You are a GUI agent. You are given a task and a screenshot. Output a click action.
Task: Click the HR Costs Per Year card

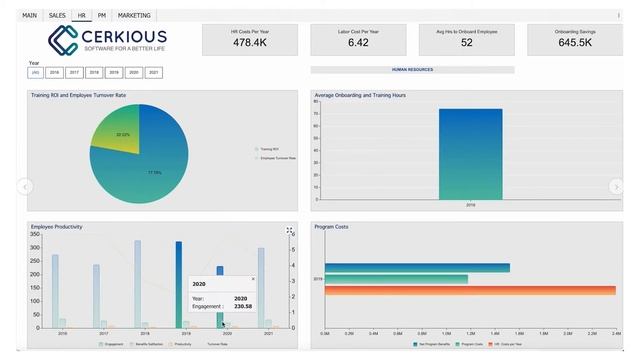(250, 40)
